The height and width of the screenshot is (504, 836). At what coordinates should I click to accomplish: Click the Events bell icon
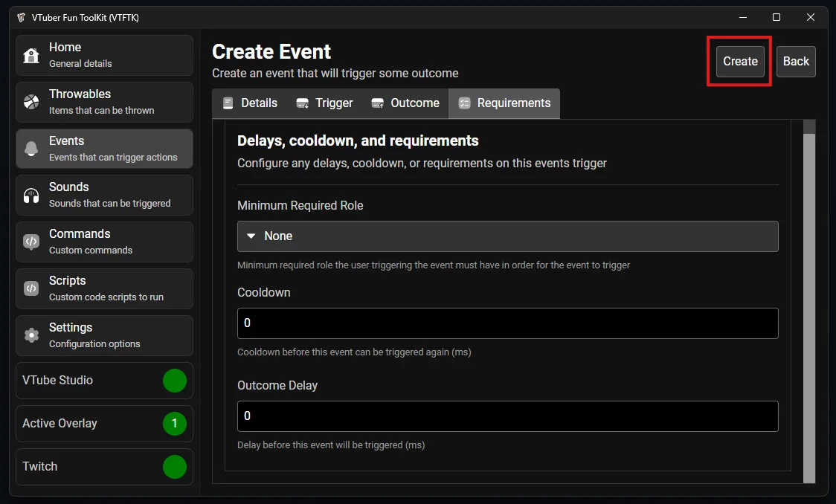31,149
